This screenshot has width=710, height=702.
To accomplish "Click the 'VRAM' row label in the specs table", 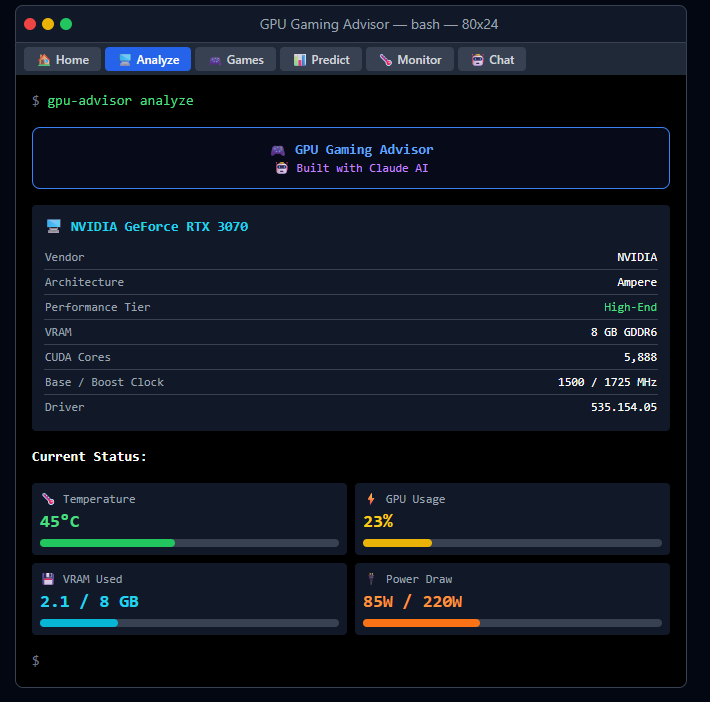I will [58, 332].
